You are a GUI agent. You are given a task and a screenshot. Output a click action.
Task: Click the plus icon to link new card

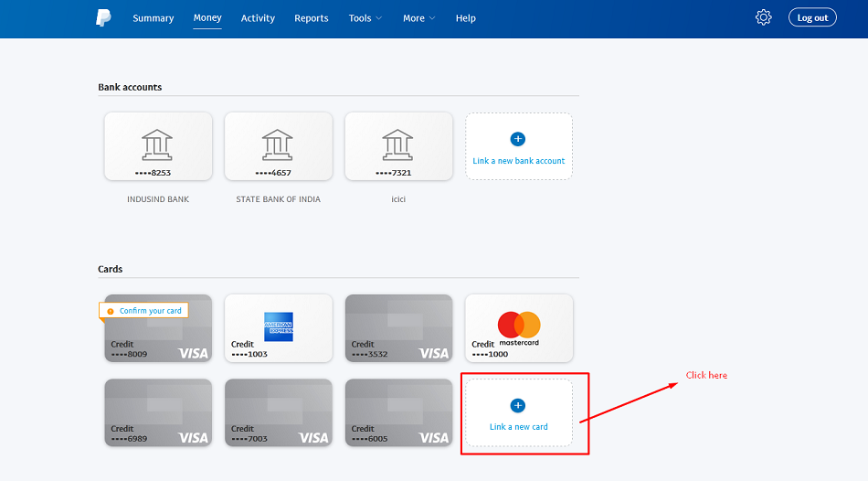tap(517, 406)
